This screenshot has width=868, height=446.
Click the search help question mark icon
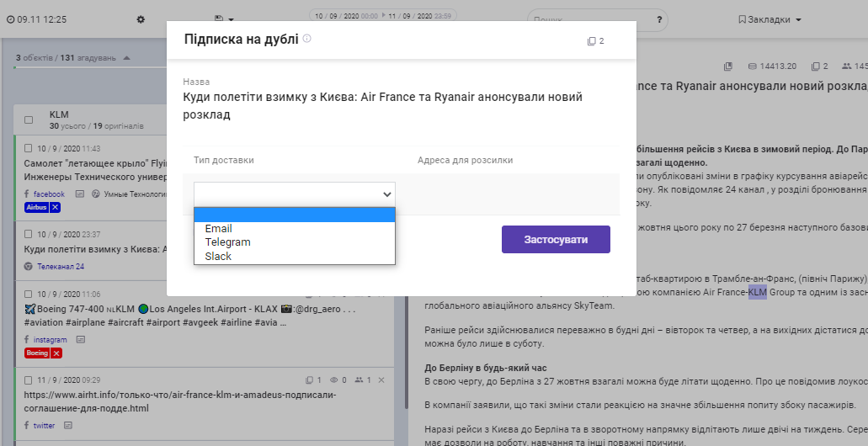(658, 19)
